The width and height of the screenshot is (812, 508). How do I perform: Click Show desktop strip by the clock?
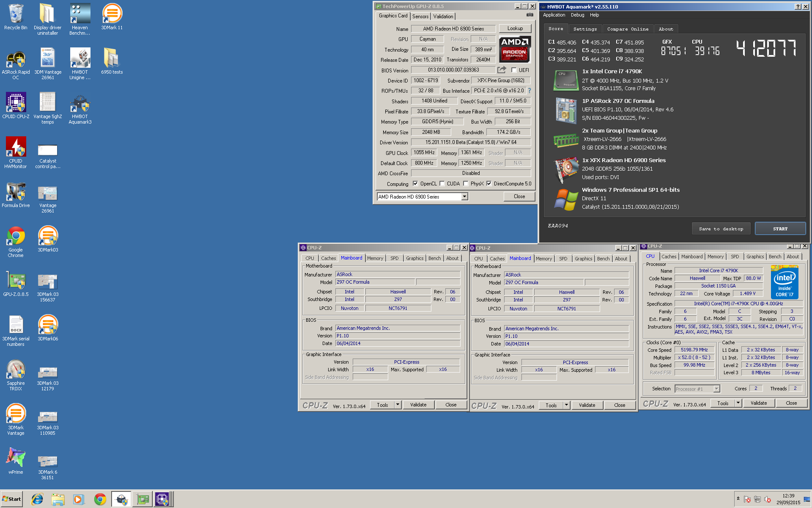pyautogui.click(x=808, y=499)
